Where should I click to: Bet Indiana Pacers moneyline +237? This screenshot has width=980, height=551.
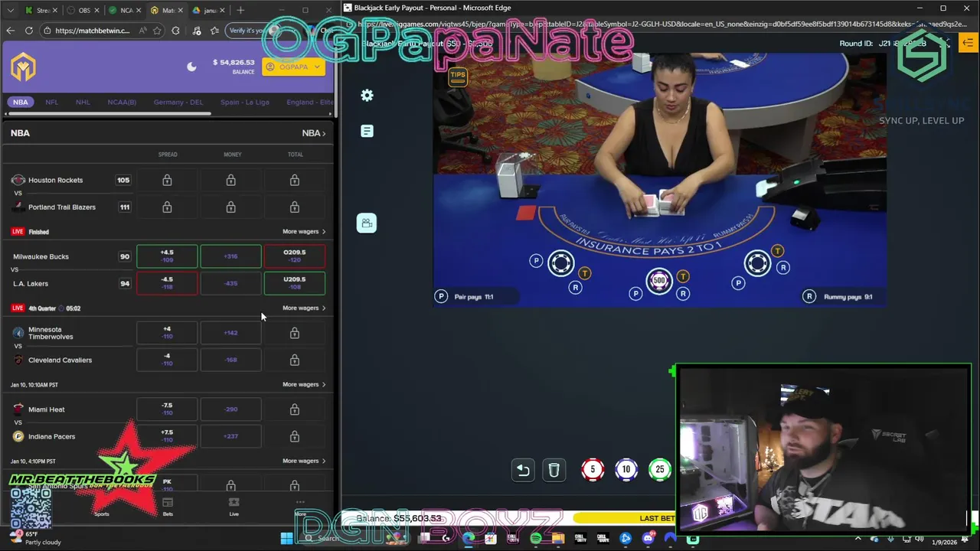[x=230, y=436]
